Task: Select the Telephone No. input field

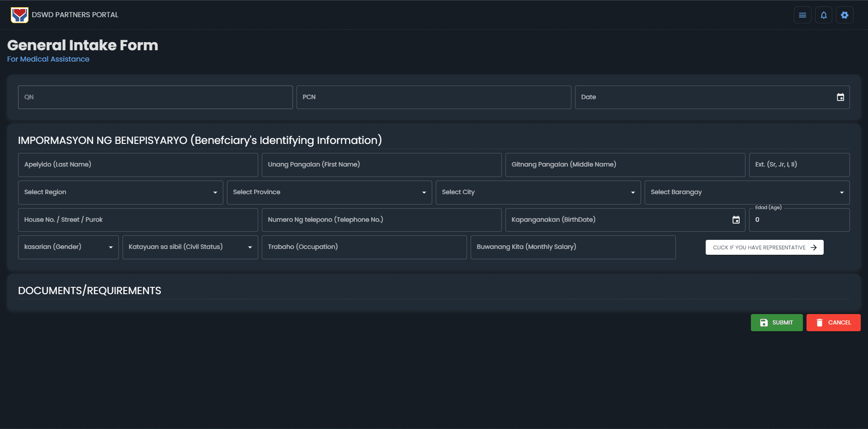Action: (381, 220)
